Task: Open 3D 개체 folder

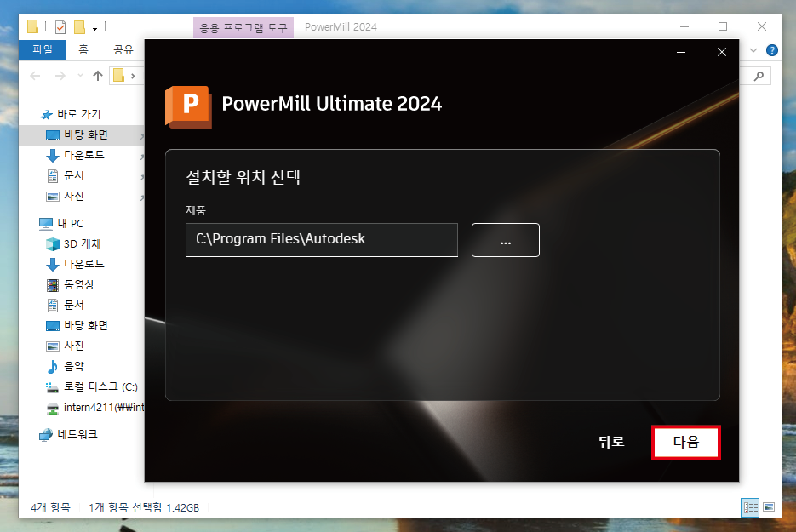Action: tap(83, 243)
